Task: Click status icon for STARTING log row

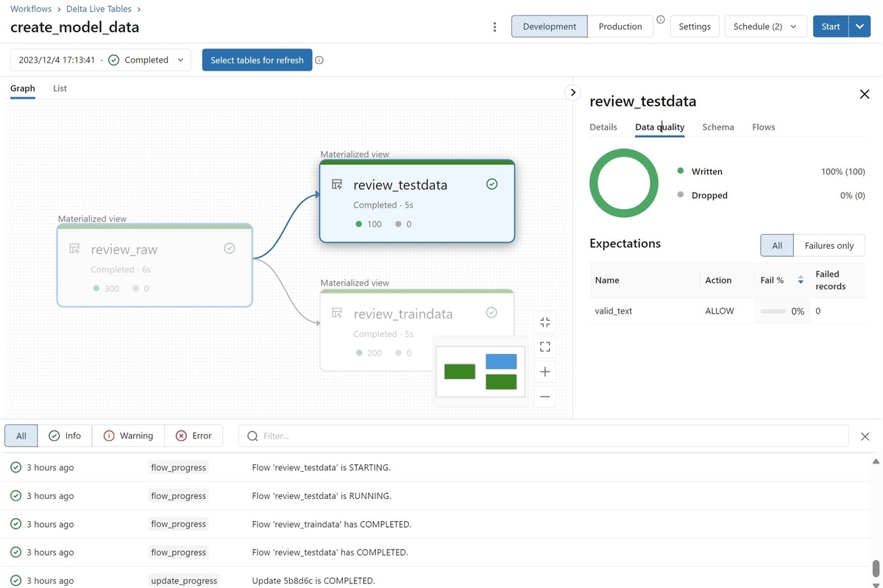Action: click(15, 467)
